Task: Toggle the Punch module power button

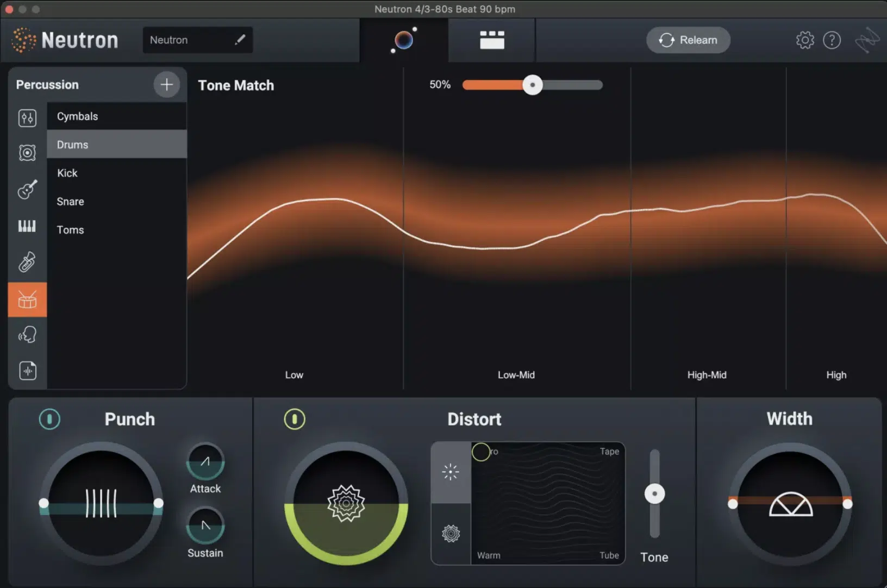Action: (49, 419)
